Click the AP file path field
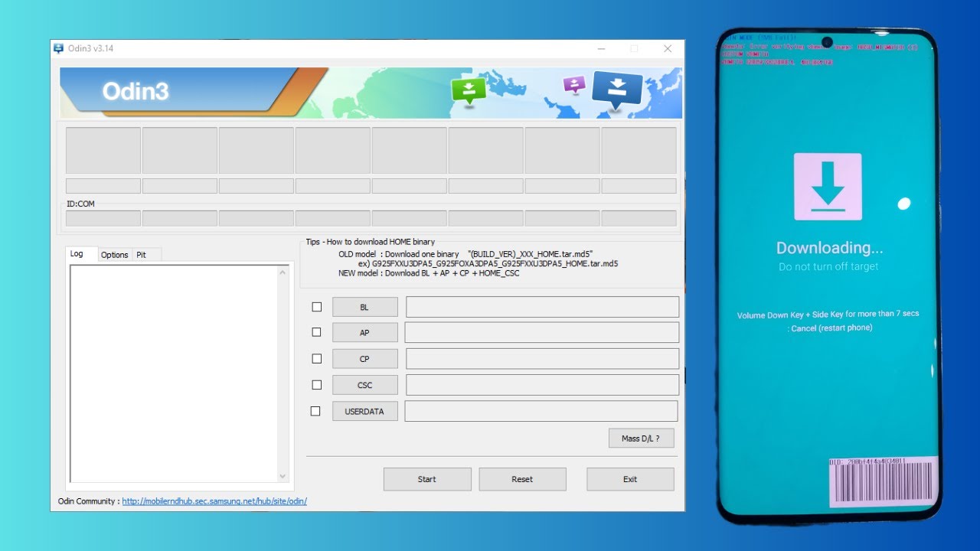This screenshot has width=980, height=551. tap(542, 332)
